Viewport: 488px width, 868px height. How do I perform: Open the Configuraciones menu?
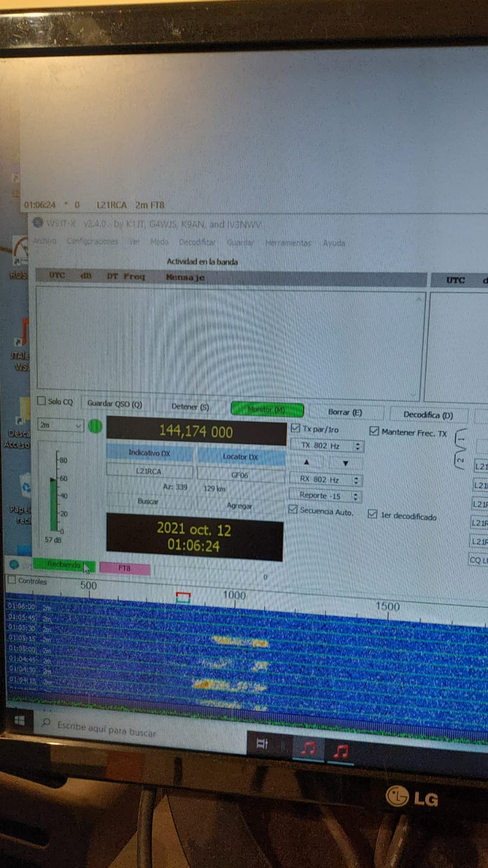coord(92,241)
